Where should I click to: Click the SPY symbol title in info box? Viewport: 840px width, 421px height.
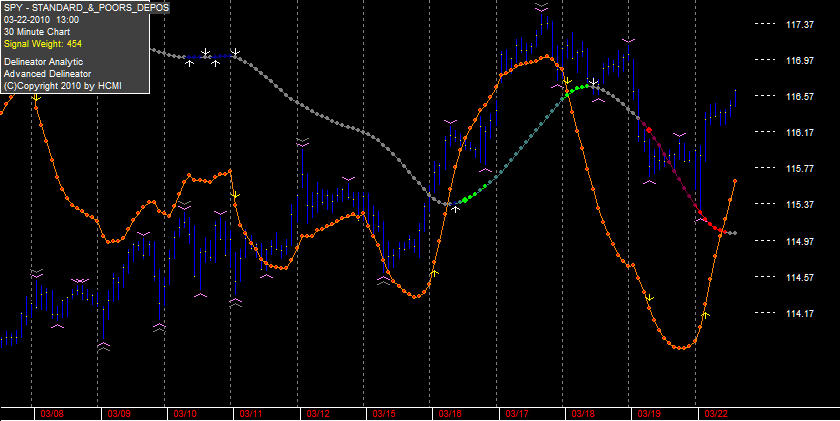coord(86,7)
